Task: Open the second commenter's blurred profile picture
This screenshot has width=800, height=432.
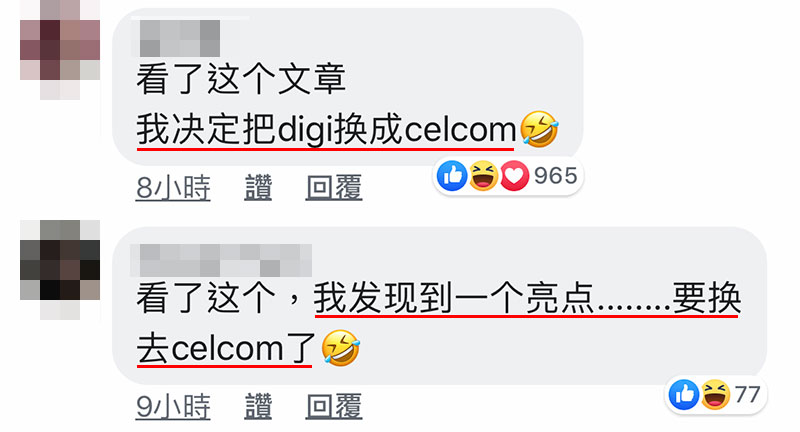Action: pos(60,270)
